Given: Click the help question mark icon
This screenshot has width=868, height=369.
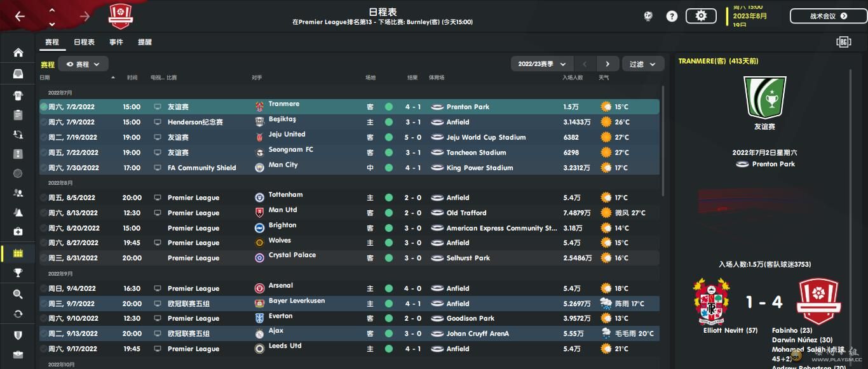Looking at the screenshot, I should coord(672,17).
